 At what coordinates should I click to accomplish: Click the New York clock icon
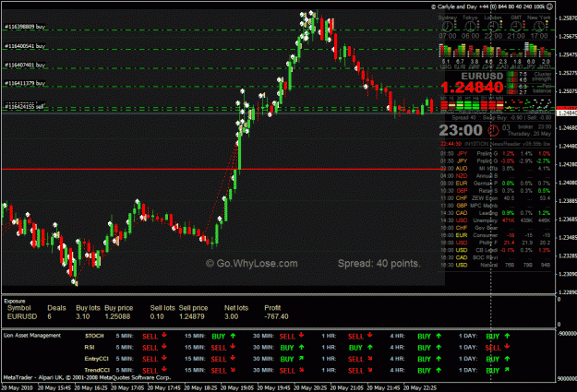pyautogui.click(x=539, y=26)
